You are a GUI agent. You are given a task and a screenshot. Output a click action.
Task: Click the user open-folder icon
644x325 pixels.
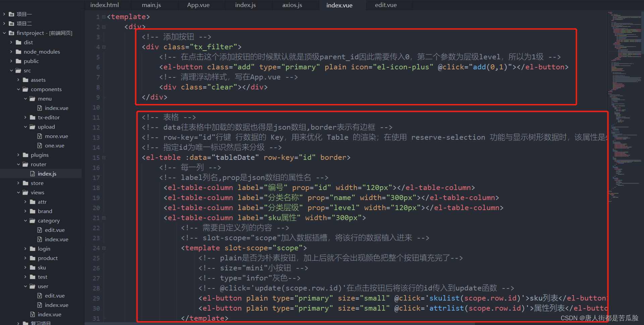(33, 286)
